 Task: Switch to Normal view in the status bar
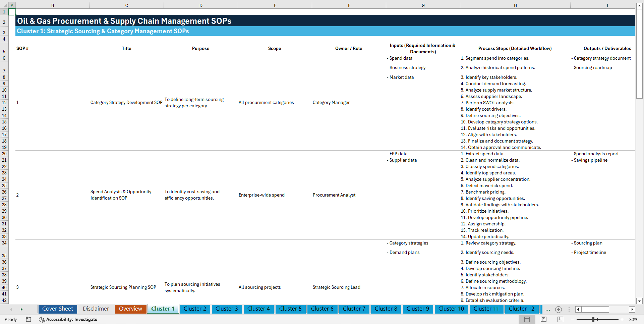click(527, 319)
